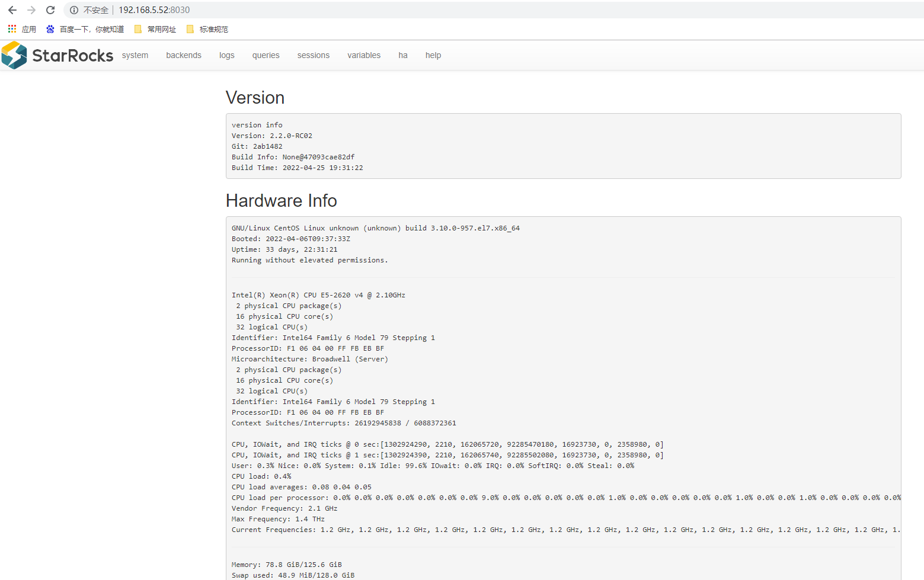The width and height of the screenshot is (924, 580).
Task: Click the 'version info' line
Action: (x=257, y=125)
